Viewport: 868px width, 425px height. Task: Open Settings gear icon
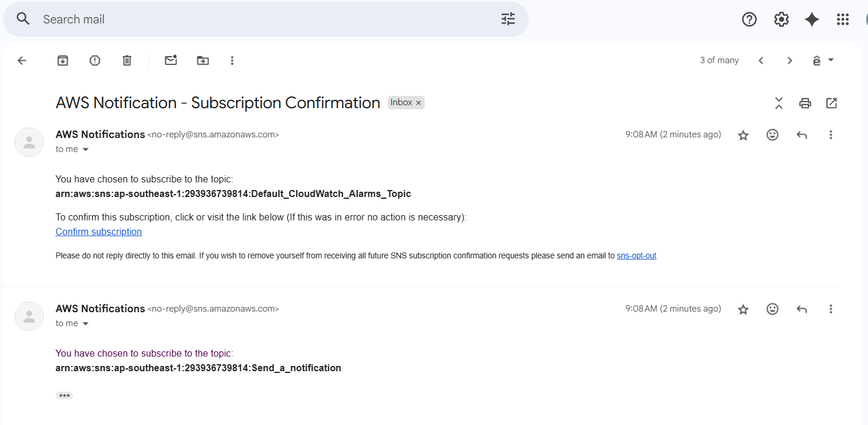click(x=782, y=19)
